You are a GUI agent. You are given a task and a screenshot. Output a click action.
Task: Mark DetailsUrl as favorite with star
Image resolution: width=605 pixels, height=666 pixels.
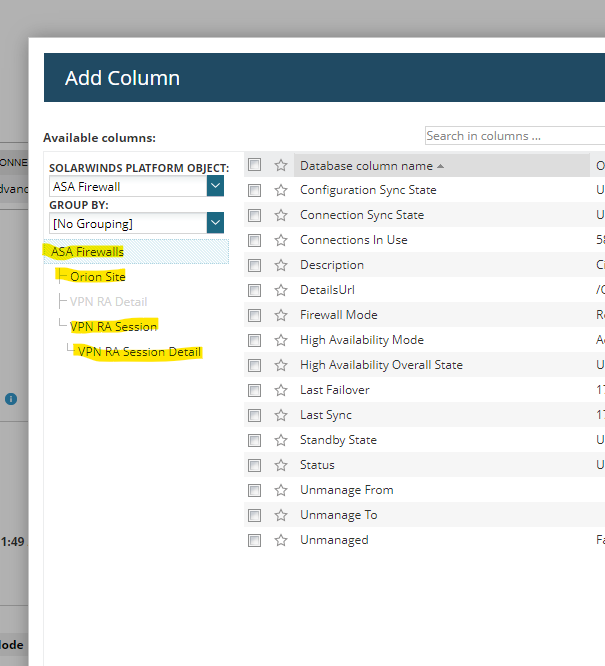coord(281,290)
